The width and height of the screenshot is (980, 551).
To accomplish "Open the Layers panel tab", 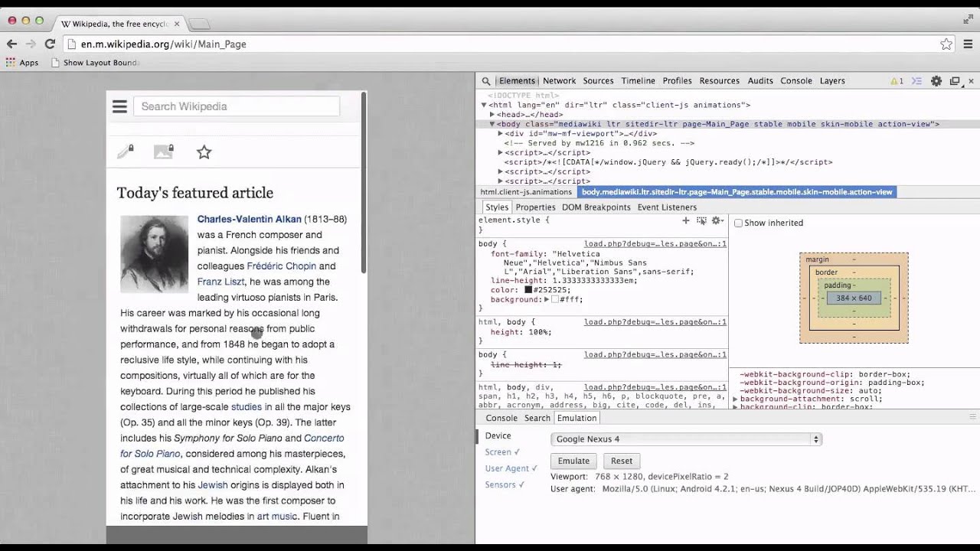I will pos(832,80).
